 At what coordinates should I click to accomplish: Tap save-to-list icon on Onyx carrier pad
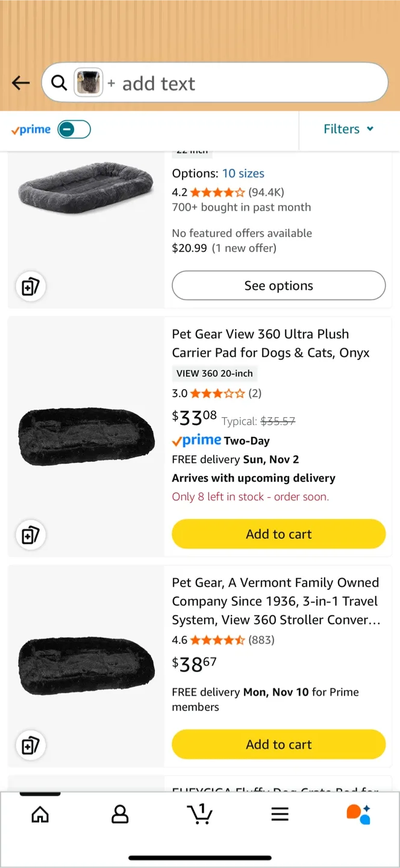[x=30, y=535]
